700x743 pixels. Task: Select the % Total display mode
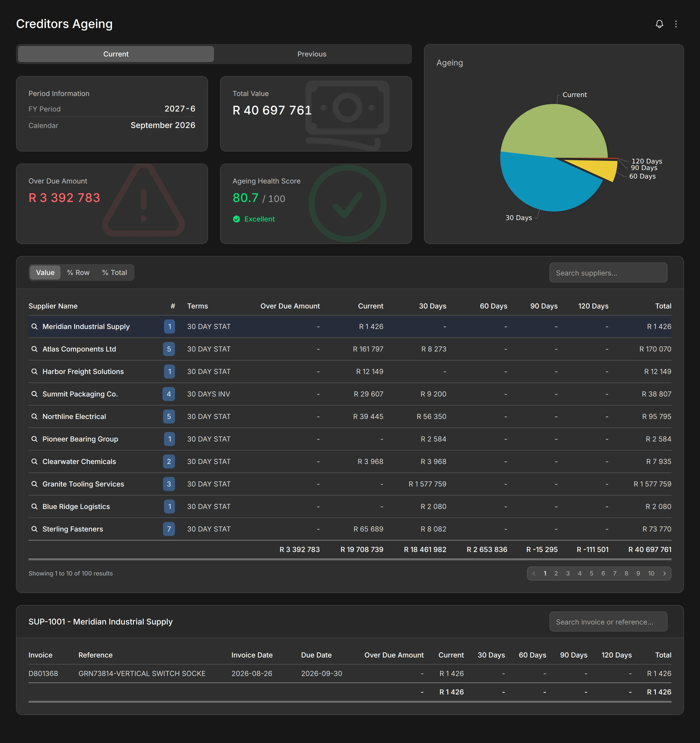pos(115,272)
